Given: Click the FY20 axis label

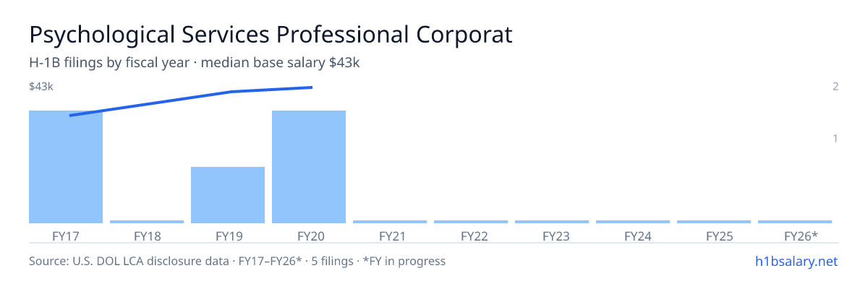Looking at the screenshot, I should 309,236.
